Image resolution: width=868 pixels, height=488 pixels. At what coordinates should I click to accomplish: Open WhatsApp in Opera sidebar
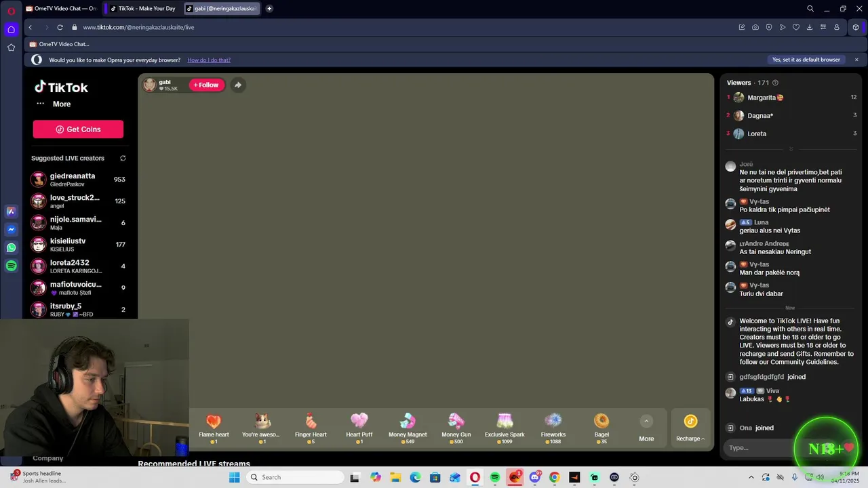pos(11,248)
